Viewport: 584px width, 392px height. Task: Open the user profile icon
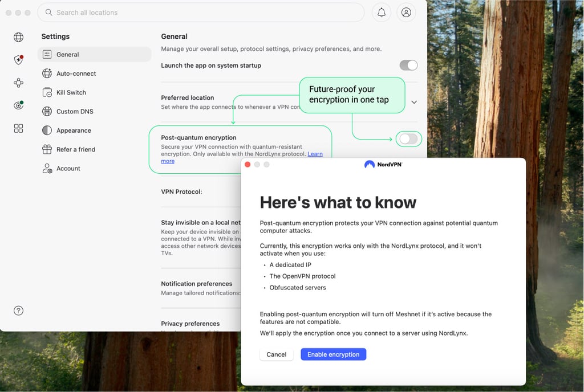[x=406, y=13]
